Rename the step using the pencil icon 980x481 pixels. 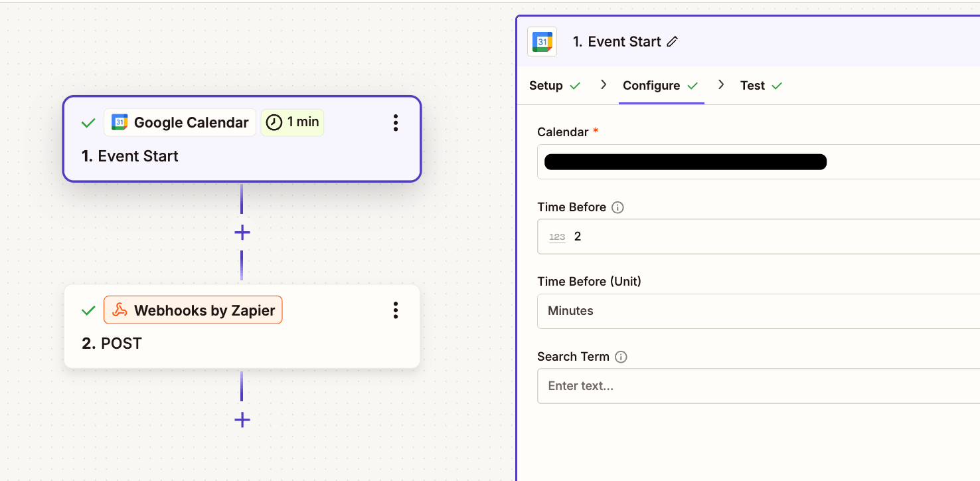point(673,41)
